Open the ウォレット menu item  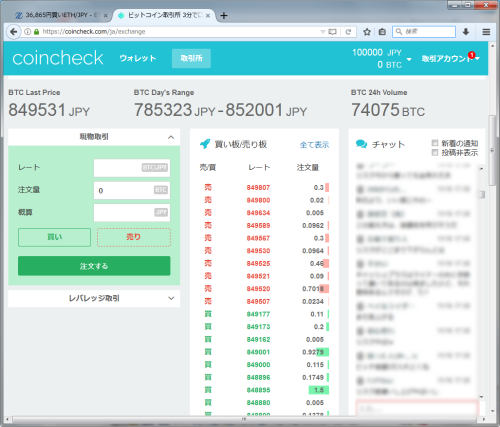(138, 58)
